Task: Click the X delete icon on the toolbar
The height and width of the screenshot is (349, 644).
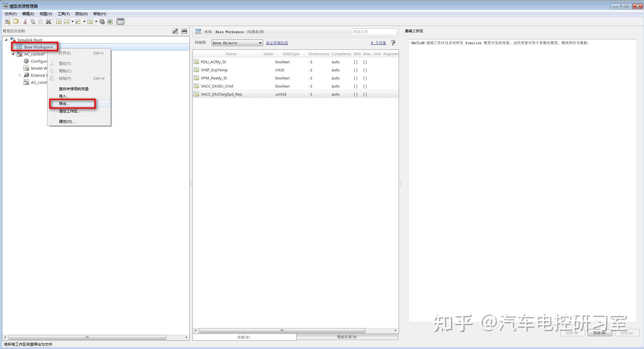Action: (x=49, y=21)
